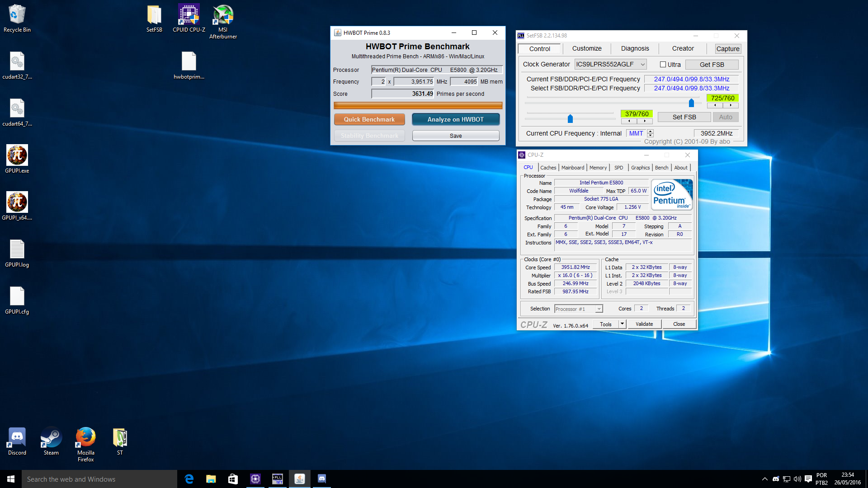Open the Caches tab in CPU-Z
This screenshot has height=488, width=868.
pos(548,168)
